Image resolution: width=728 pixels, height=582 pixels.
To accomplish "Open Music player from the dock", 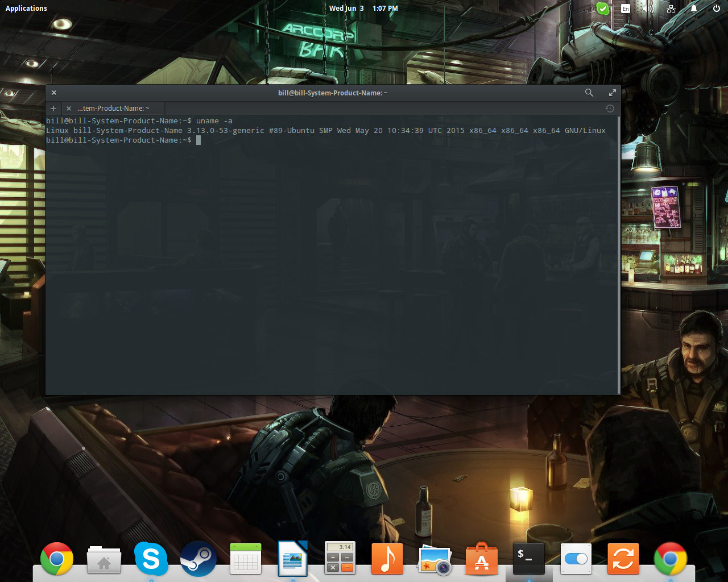I will (387, 559).
